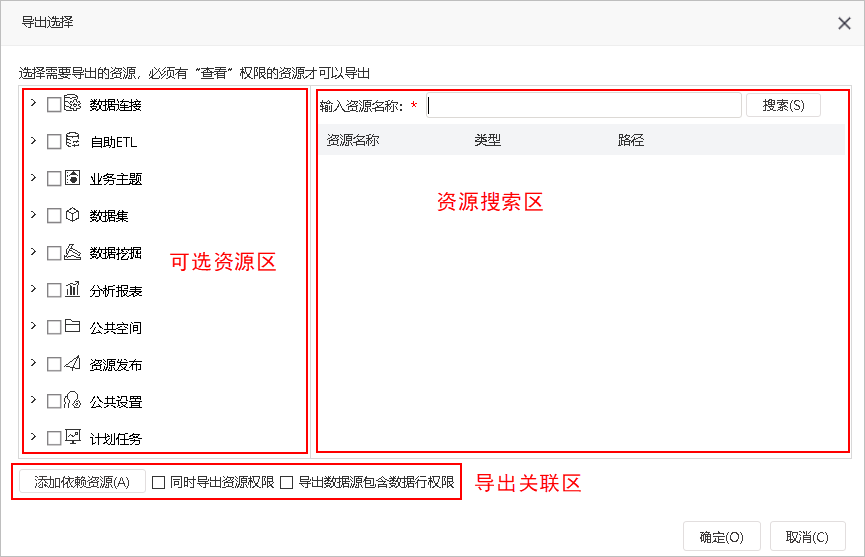Check the 业务主题 checkbox
Image resolution: width=865 pixels, height=557 pixels.
54,179
